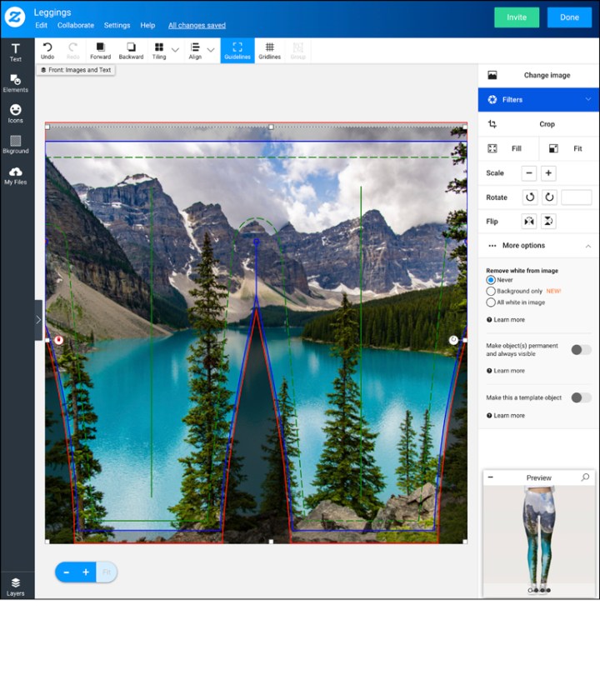Flip the image horizontally

click(x=528, y=222)
